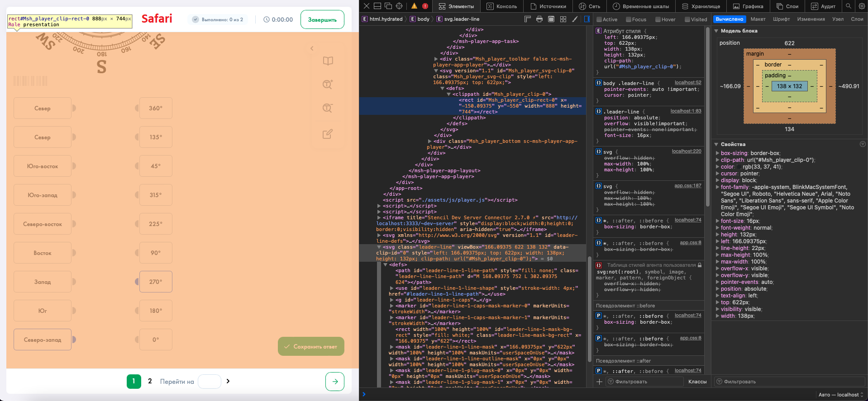The image size is (868, 401).
Task: Enable the Focus pseudo-class checkbox
Action: pyautogui.click(x=628, y=19)
